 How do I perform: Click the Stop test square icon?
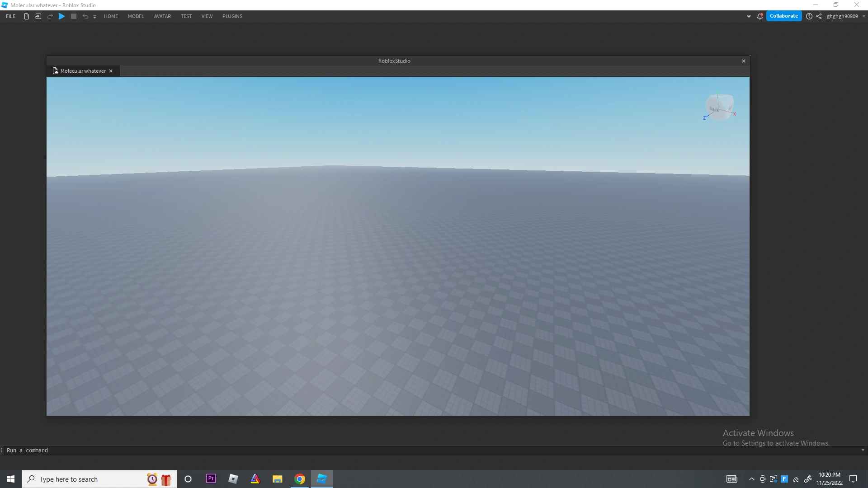coord(74,16)
